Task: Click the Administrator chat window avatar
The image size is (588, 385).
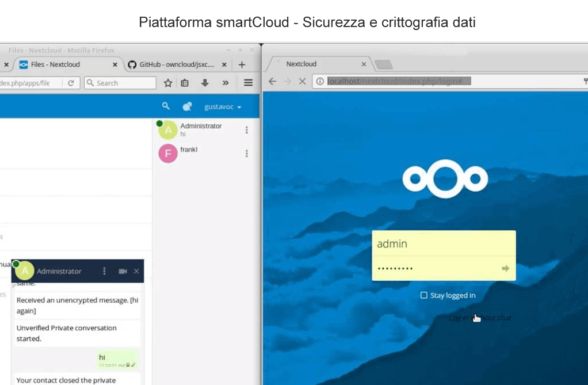Action: (x=25, y=270)
